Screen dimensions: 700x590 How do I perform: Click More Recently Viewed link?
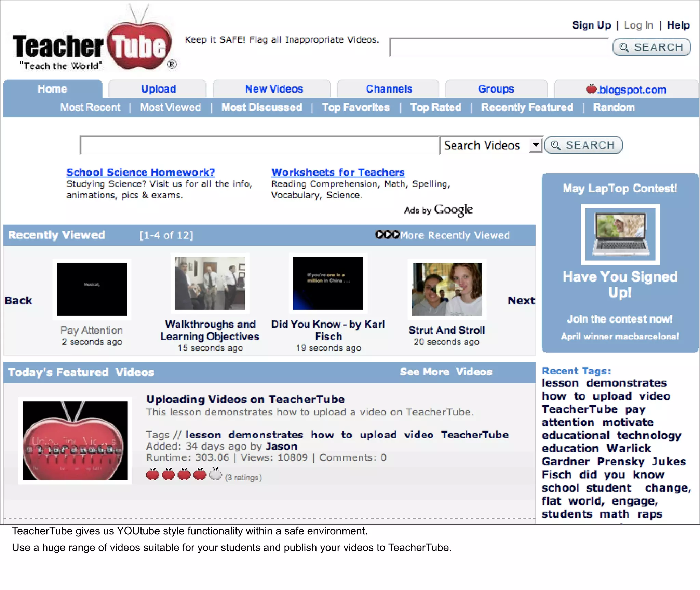point(455,235)
